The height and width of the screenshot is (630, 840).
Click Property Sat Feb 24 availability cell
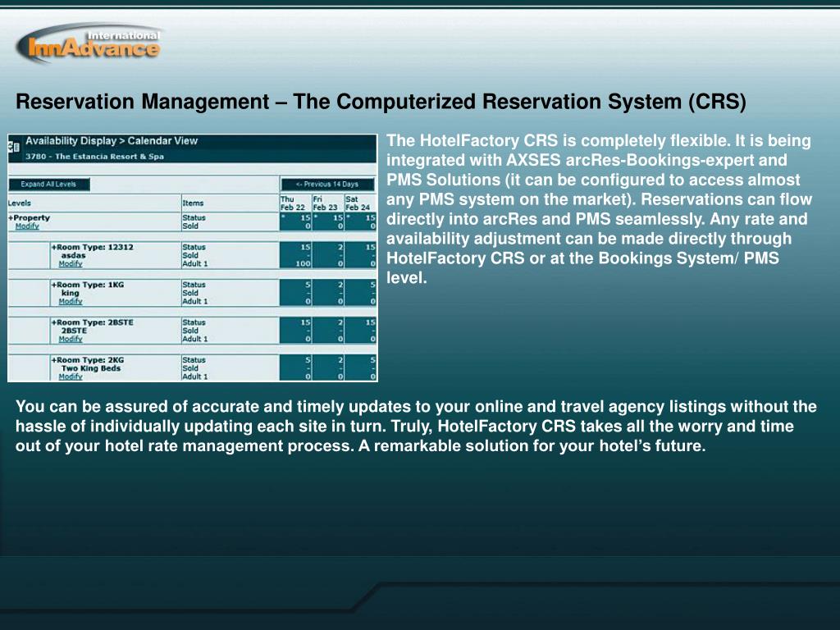pos(361,221)
